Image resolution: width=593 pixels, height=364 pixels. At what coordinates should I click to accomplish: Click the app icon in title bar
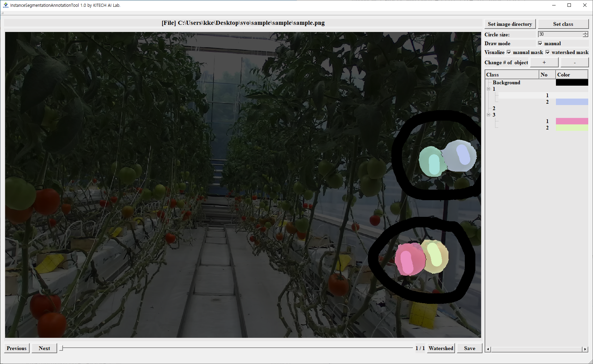(x=5, y=5)
